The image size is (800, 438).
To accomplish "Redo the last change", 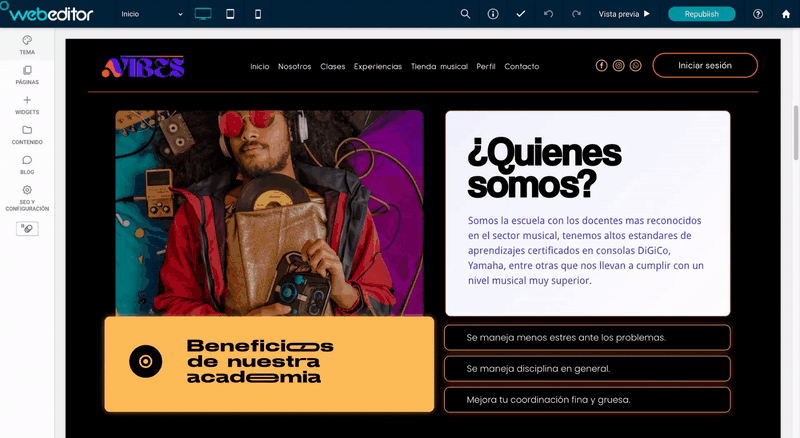I will tap(576, 14).
